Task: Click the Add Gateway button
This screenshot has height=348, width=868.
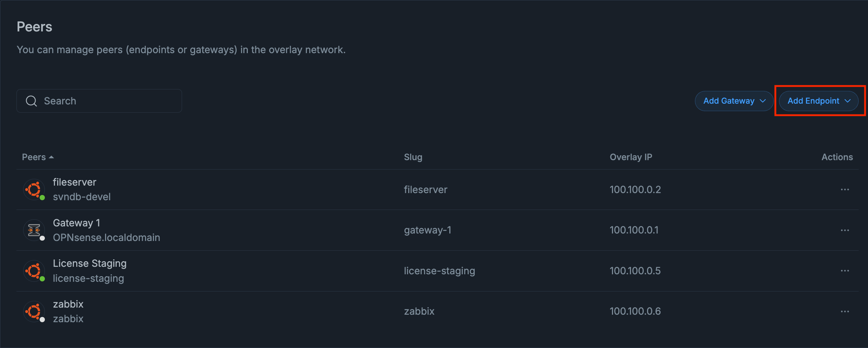Action: (734, 101)
